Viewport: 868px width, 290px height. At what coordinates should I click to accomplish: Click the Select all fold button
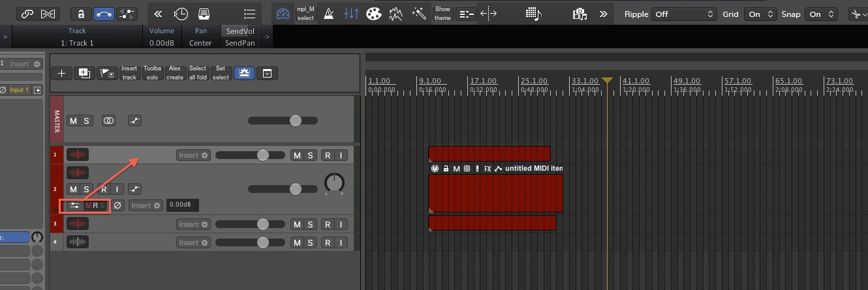point(198,73)
